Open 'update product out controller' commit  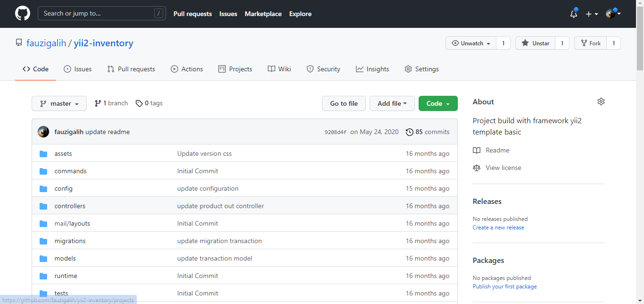(x=221, y=206)
